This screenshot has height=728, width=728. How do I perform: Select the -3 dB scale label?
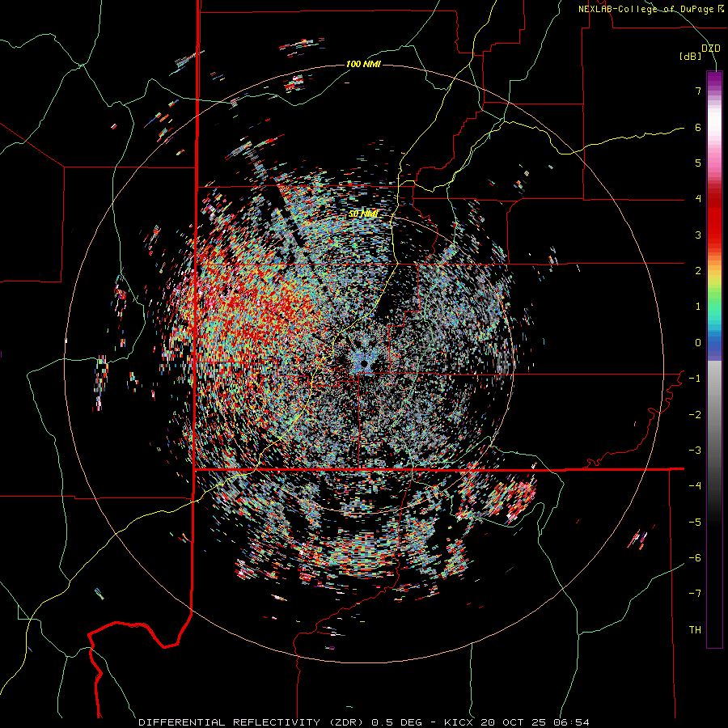tap(695, 451)
